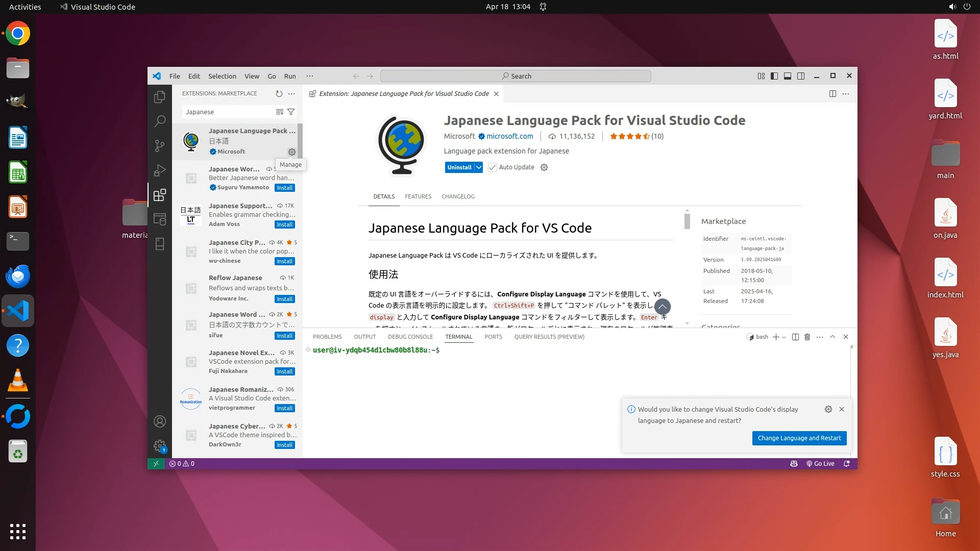Open Run and Debug view

coord(160,170)
